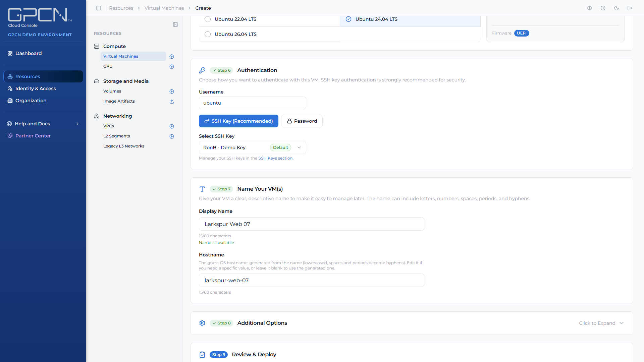The height and width of the screenshot is (362, 644).
Task: Click the Organization building icon
Action: click(10, 101)
